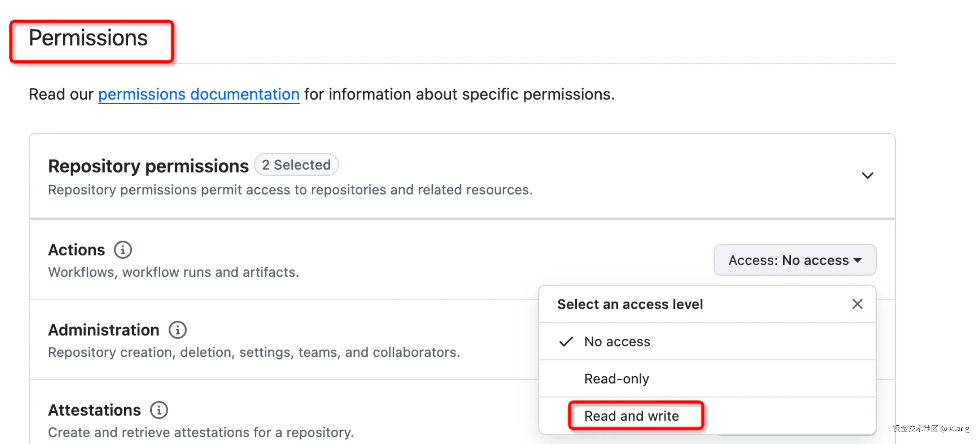980x444 pixels.
Task: Select Read-only access level
Action: click(x=617, y=378)
